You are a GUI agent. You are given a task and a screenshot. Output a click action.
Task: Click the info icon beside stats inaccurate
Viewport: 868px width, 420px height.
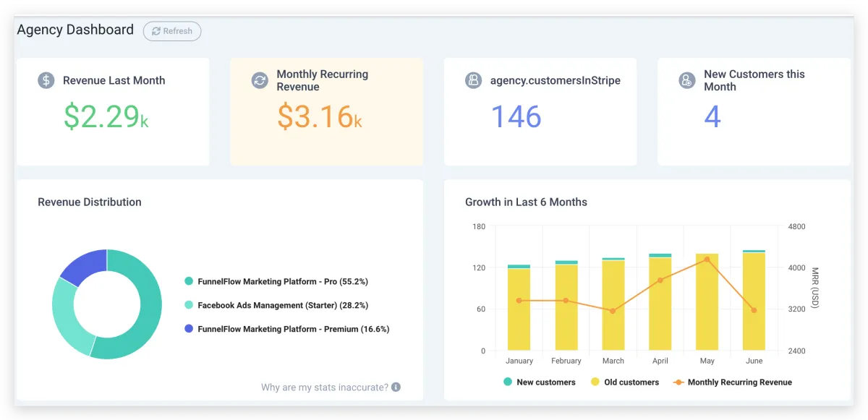pos(396,387)
